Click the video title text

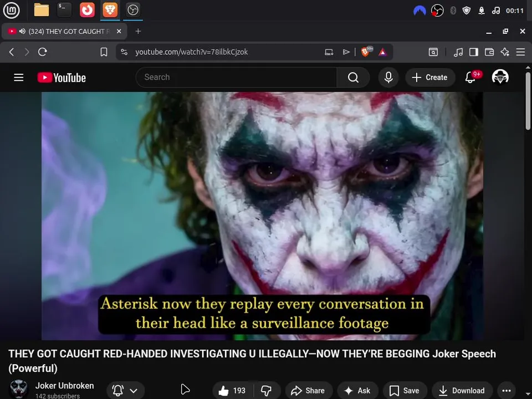pyautogui.click(x=252, y=361)
